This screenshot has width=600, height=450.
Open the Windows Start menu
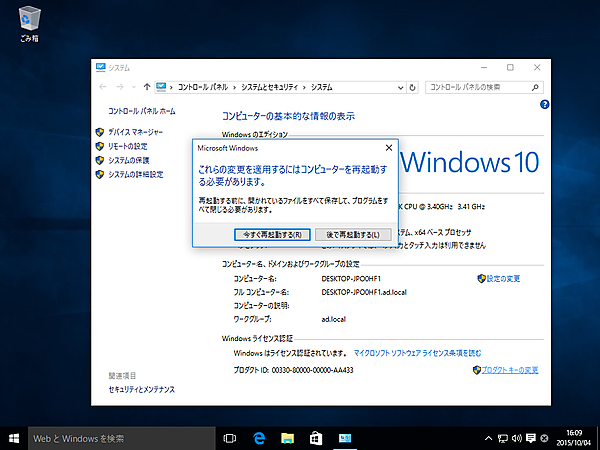tap(14, 438)
